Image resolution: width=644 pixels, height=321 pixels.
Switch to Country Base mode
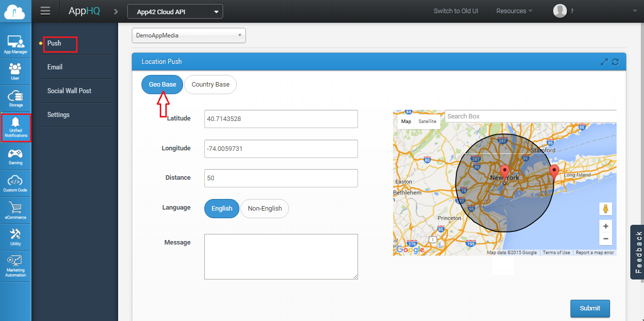[210, 85]
